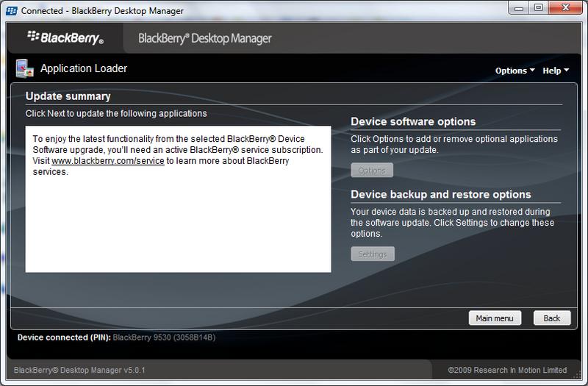Expand the Options dropdown menu
This screenshot has height=386, width=588.
514,71
